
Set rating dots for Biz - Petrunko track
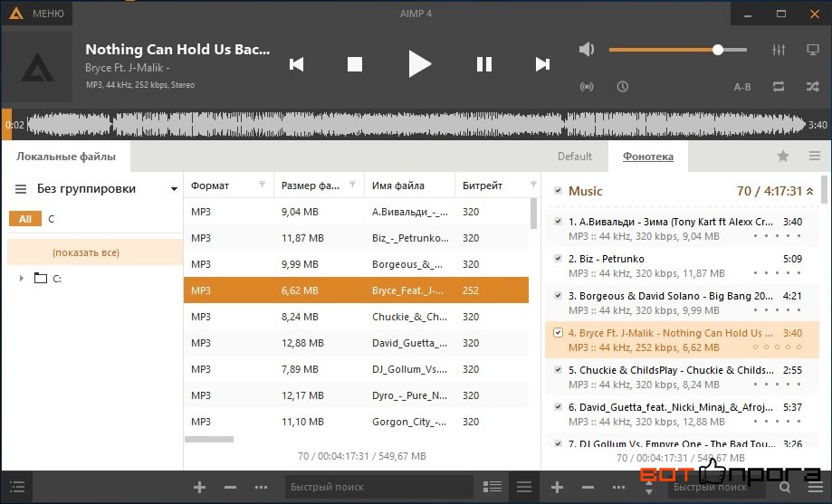(x=777, y=272)
